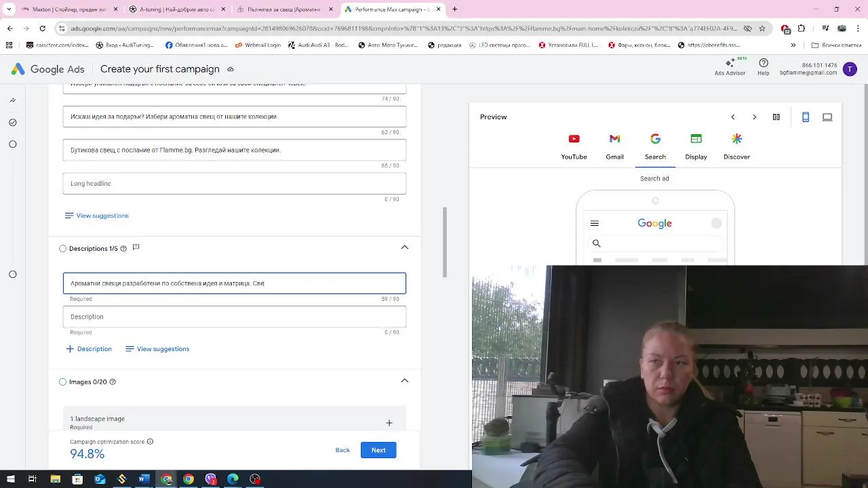
Task: Open the Chrome apps grid in bookmarks bar
Action: 9,45
